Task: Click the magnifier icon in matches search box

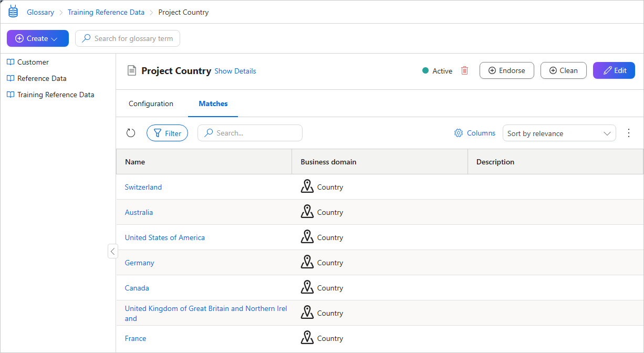Action: click(209, 133)
